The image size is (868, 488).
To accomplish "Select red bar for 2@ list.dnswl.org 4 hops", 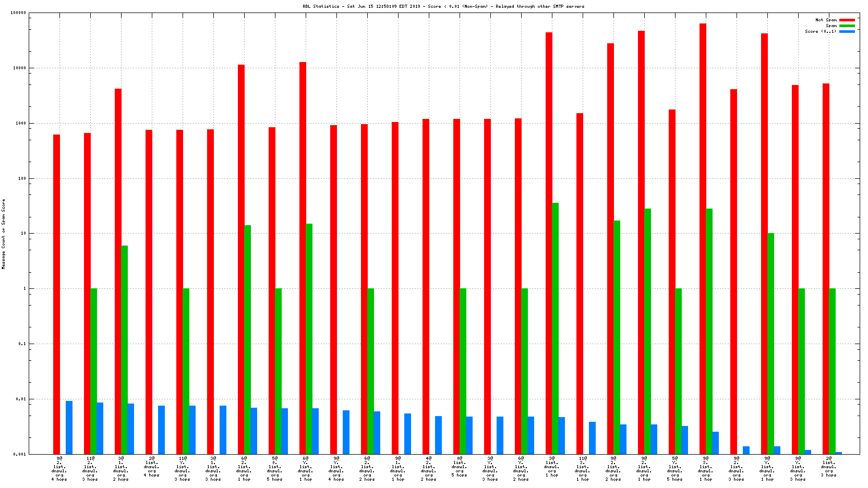I will tap(149, 292).
